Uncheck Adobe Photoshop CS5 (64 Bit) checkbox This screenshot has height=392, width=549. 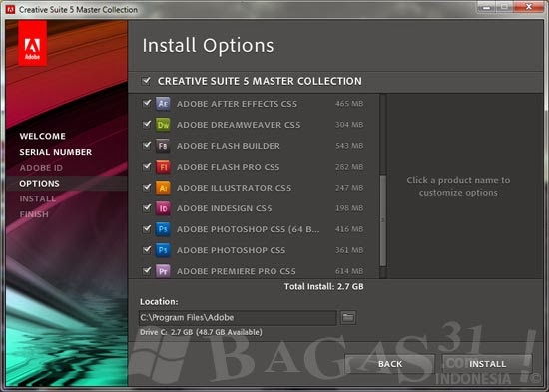click(x=147, y=228)
